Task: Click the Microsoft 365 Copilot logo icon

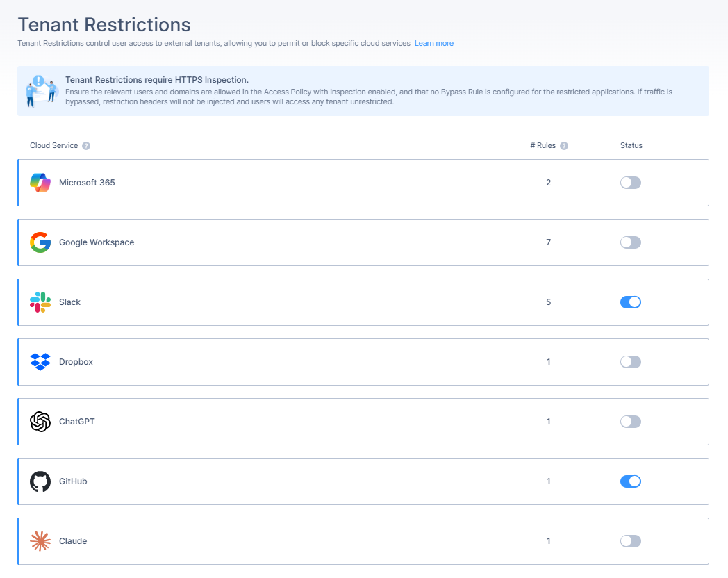Action: (40, 183)
